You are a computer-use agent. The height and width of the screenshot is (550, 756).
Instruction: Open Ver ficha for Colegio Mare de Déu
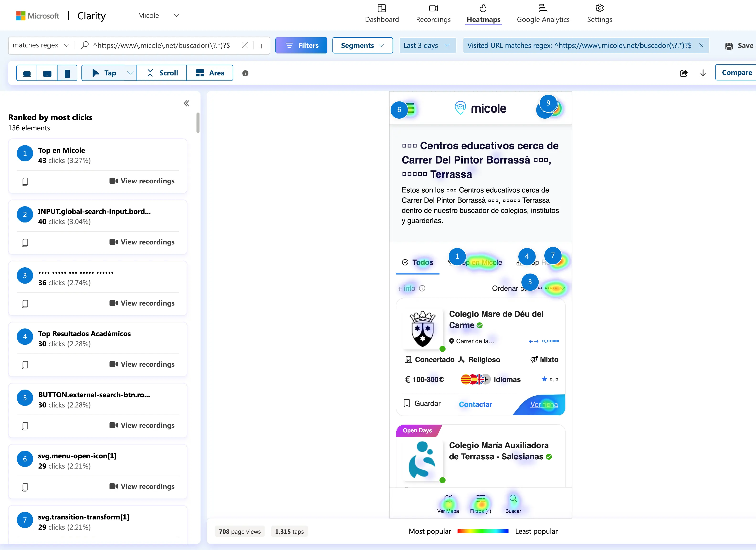[x=544, y=404]
